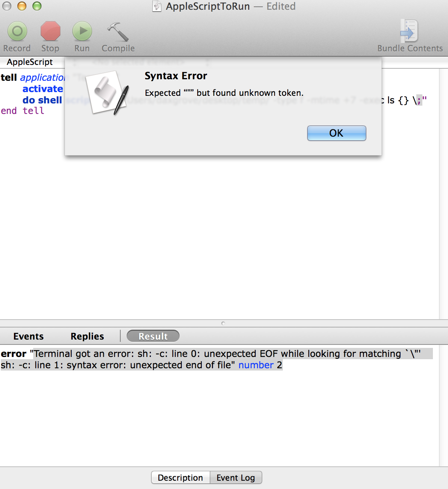448x489 pixels.
Task: Click the 'number' keyword in result
Action: tap(256, 365)
